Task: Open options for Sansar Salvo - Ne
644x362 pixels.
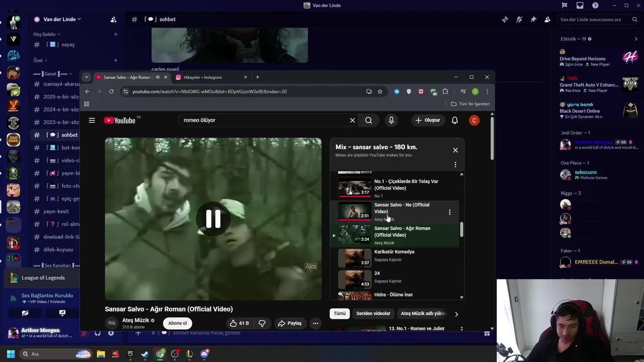Action: click(449, 212)
